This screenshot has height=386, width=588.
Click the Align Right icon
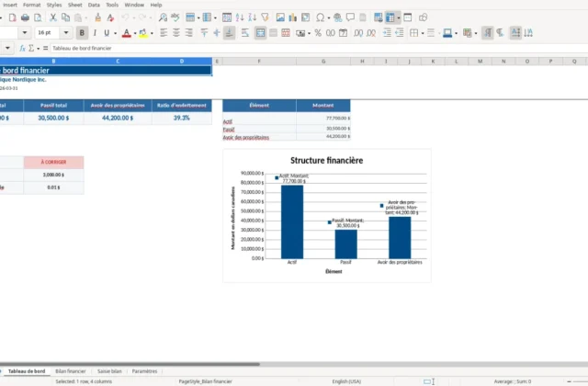(x=188, y=33)
